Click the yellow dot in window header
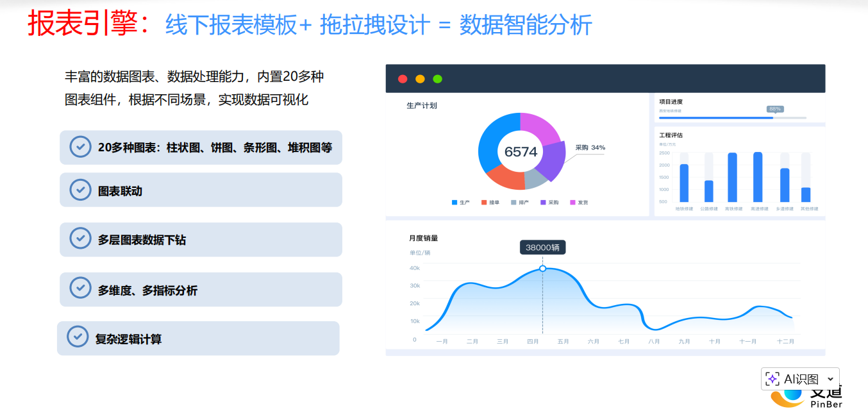The image size is (868, 418). pos(420,79)
